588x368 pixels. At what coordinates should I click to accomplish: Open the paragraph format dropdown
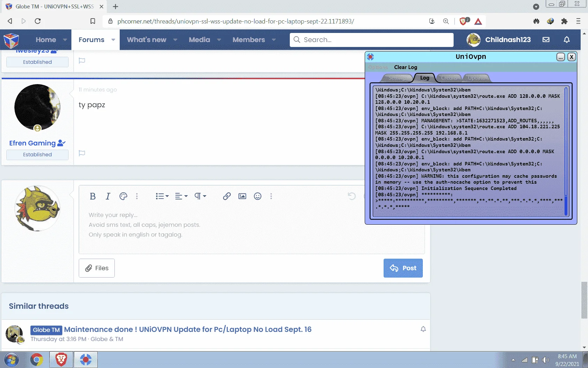click(200, 196)
